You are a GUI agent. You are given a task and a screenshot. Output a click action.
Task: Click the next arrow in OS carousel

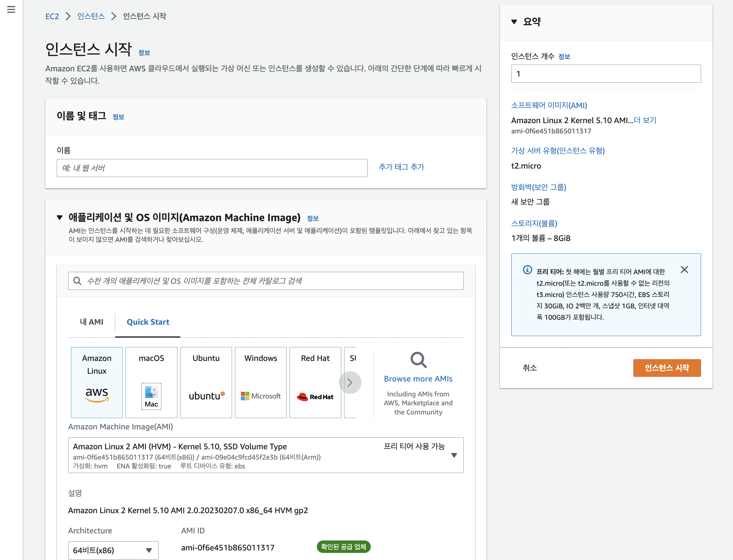pos(350,382)
